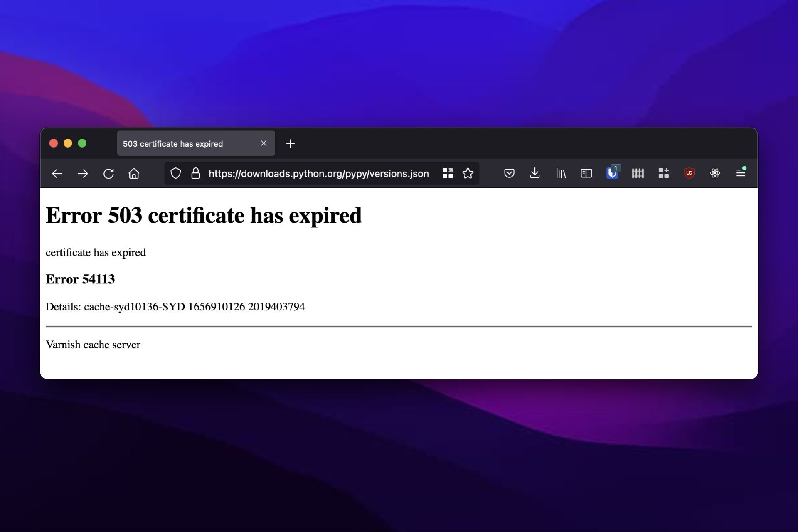Image resolution: width=798 pixels, height=532 pixels.
Task: Select the 503 certificate has expired tab
Action: coord(196,143)
